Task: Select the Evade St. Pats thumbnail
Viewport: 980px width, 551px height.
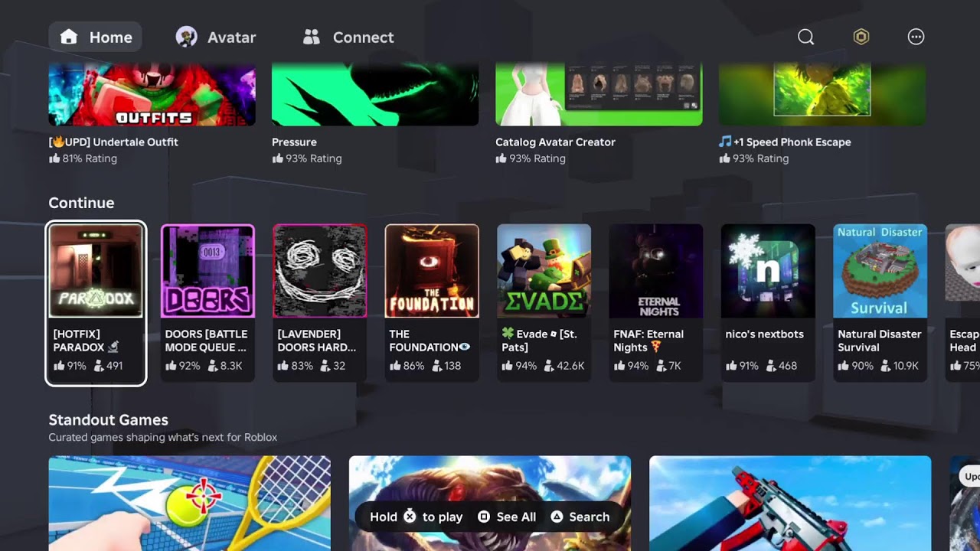Action: pos(544,271)
